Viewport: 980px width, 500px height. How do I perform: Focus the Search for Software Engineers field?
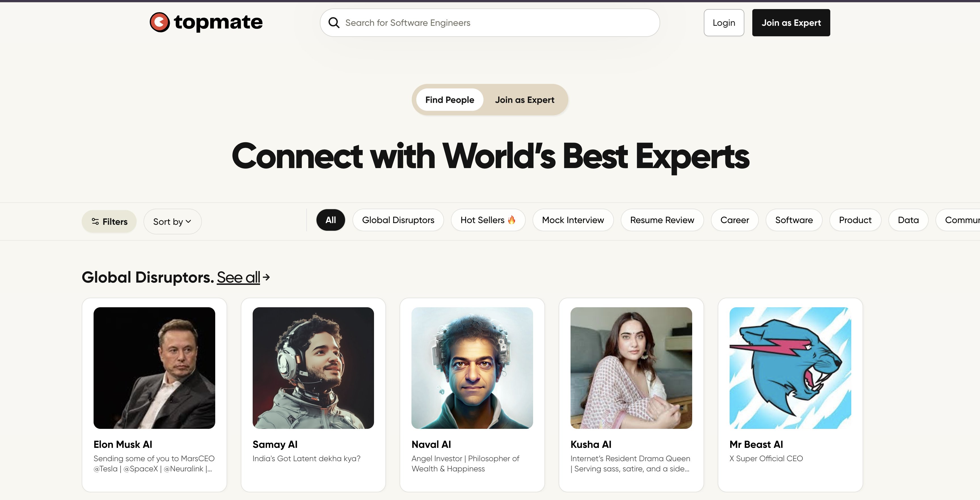tap(495, 23)
